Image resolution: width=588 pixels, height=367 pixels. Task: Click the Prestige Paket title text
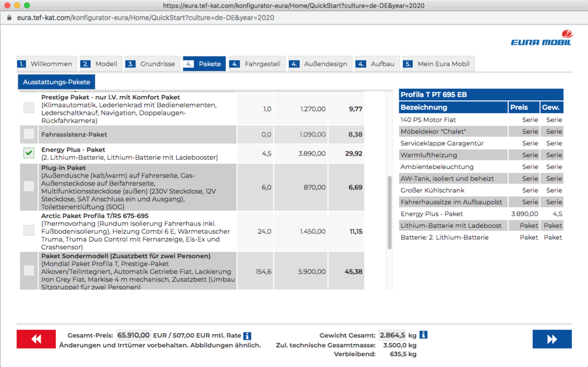coord(111,97)
